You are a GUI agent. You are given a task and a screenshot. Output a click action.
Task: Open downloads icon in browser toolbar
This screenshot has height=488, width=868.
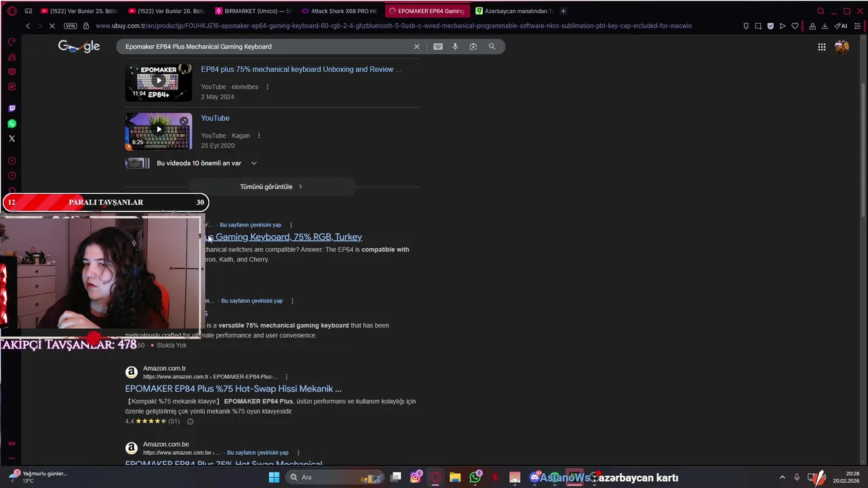click(825, 26)
